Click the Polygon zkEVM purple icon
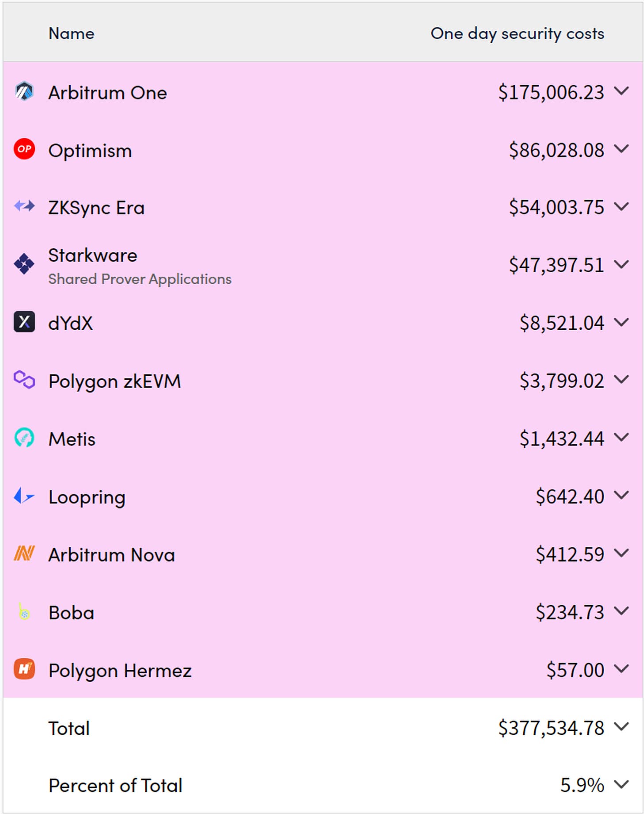Screen dimensions: 644x814 [x=24, y=380]
